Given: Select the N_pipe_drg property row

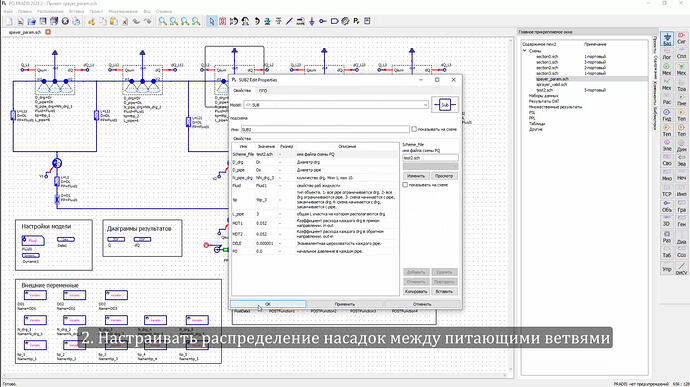Looking at the screenshot, I should click(x=315, y=178).
